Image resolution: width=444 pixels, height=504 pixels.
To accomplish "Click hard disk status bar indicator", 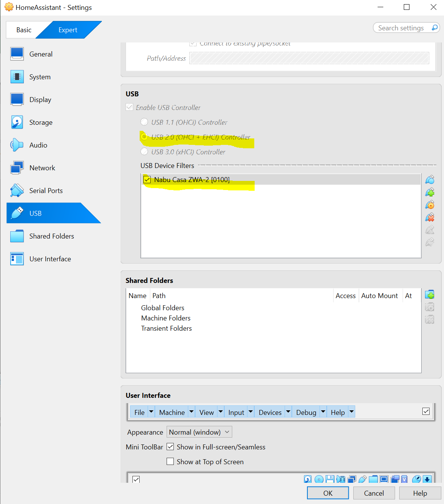I will pos(308,479).
